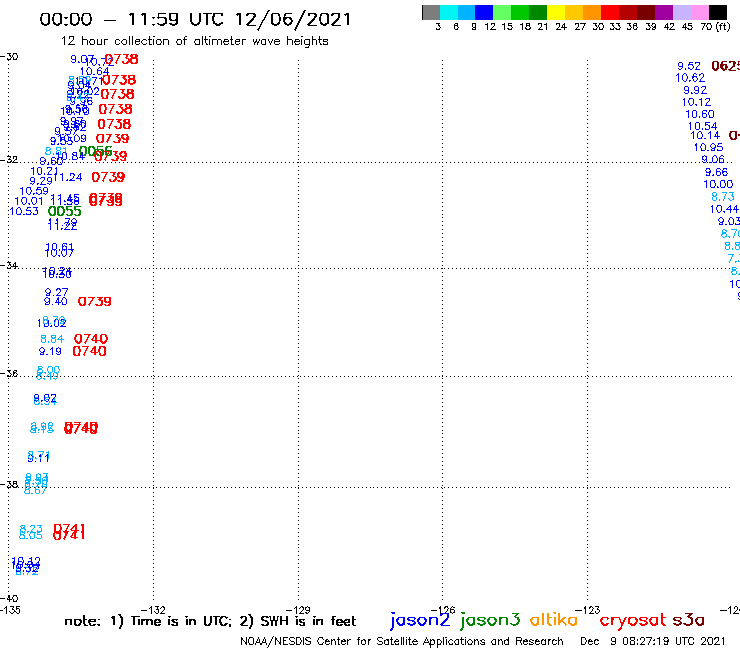740x650 pixels.
Task: Click the 'jason2' satellite legend label
Action: pyautogui.click(x=420, y=620)
